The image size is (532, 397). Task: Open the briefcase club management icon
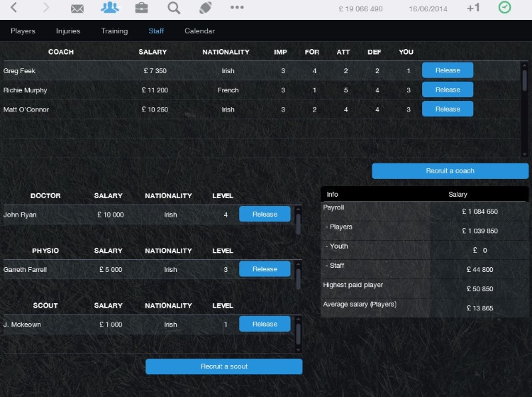(141, 8)
